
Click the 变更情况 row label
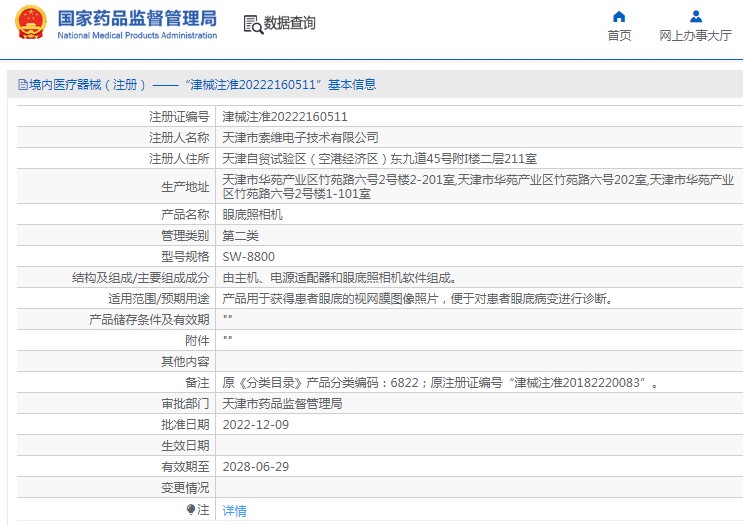tap(185, 488)
